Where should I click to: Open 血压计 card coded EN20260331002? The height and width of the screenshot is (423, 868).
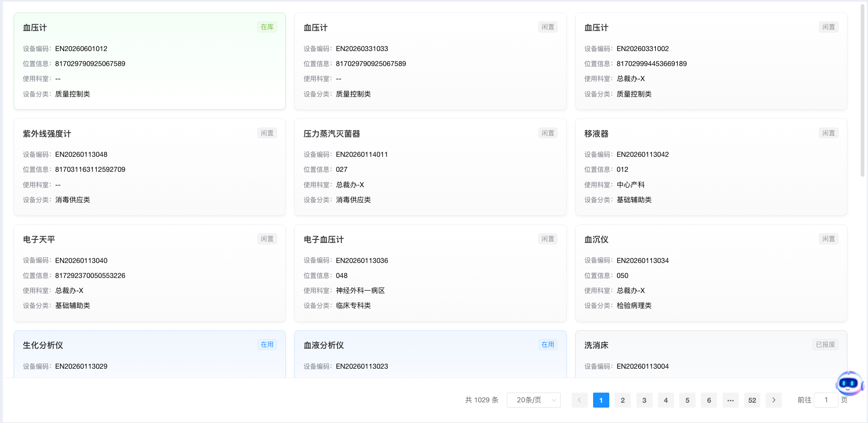(x=711, y=61)
